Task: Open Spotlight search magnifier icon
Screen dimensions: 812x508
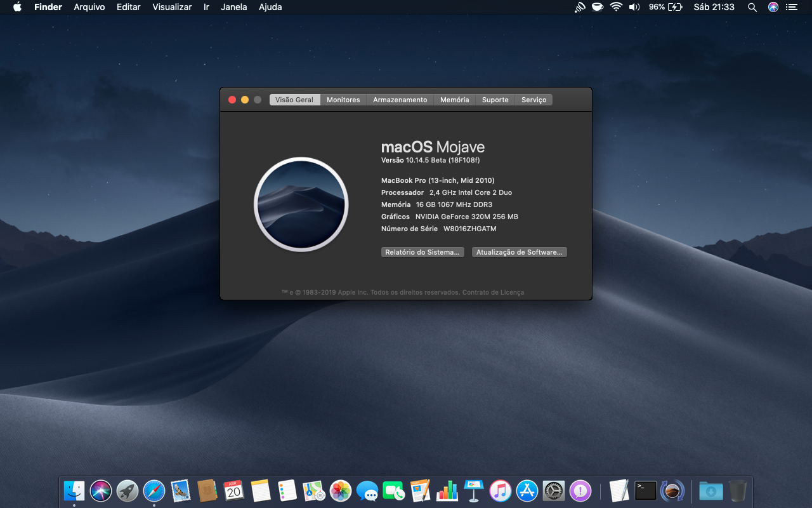Action: [x=752, y=7]
